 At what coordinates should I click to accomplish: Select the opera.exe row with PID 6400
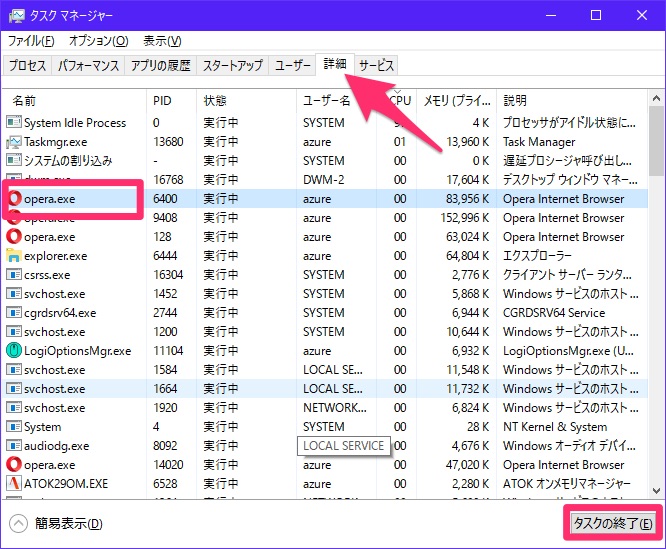[x=325, y=199]
